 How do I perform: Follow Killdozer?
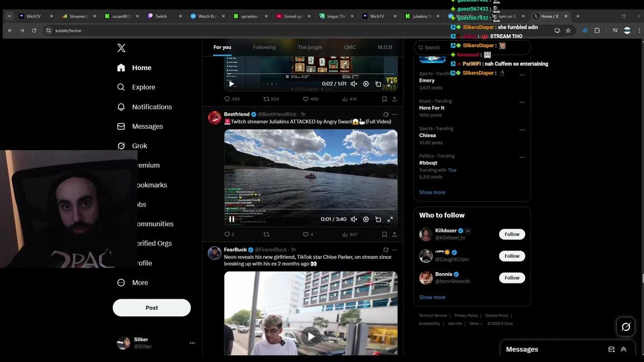click(x=512, y=234)
